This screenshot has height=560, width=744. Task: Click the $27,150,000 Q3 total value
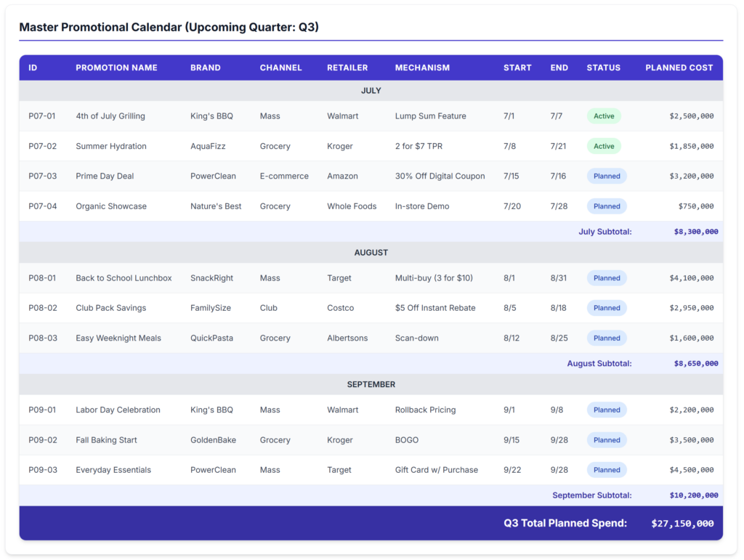(682, 524)
